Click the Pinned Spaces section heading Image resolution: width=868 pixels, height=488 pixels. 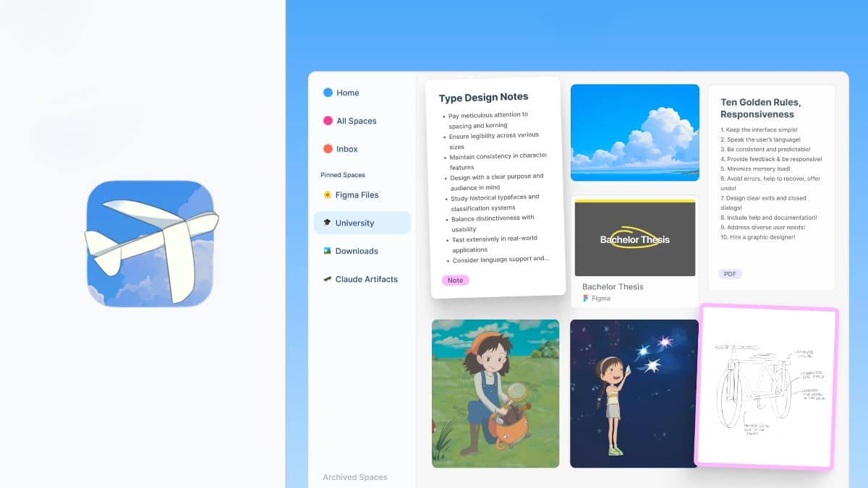[343, 175]
